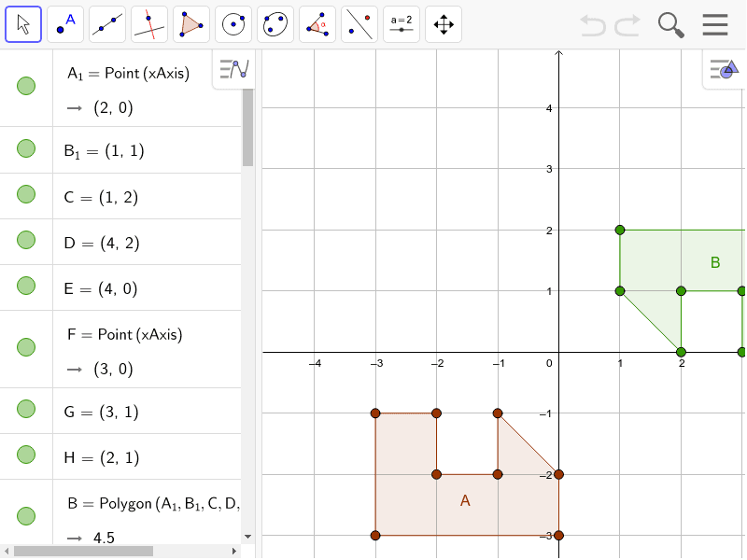Click brown point at (-1, -1)
Screen dimensions: 747x560
click(498, 413)
